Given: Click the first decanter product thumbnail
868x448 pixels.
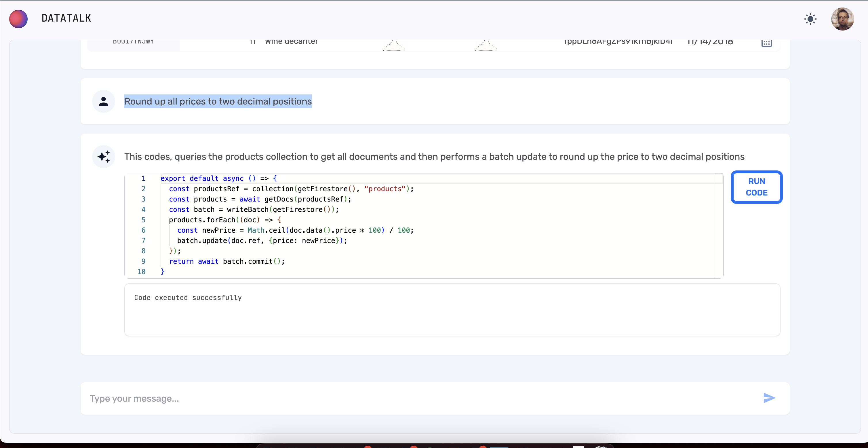Looking at the screenshot, I should pyautogui.click(x=394, y=45).
